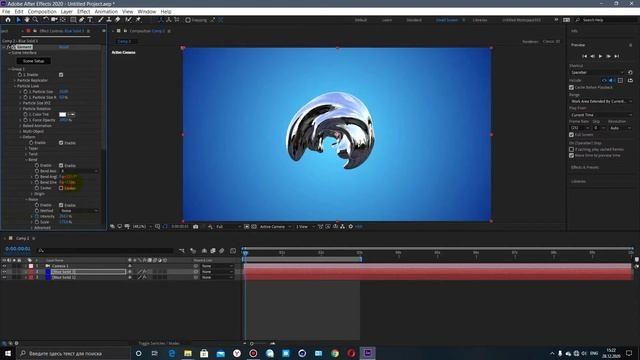This screenshot has width=640, height=360.
Task: Select the Pan Behind anchor point tool
Action: pyautogui.click(x=63, y=20)
